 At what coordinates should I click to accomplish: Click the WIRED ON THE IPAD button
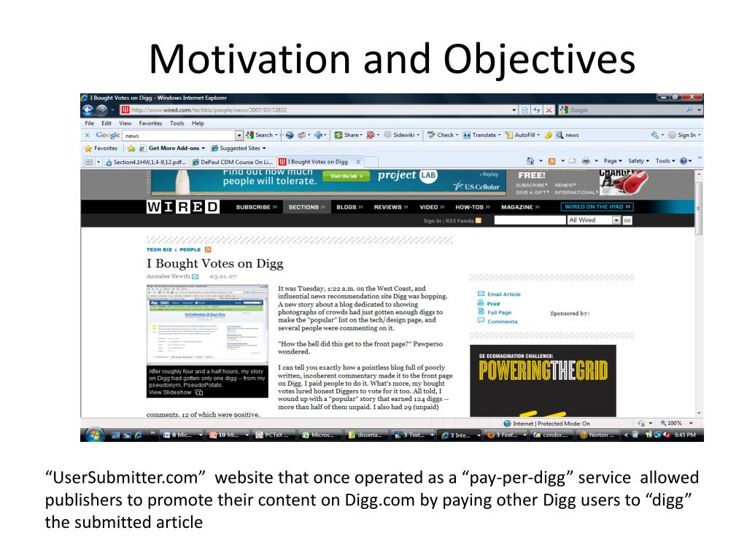tap(597, 206)
